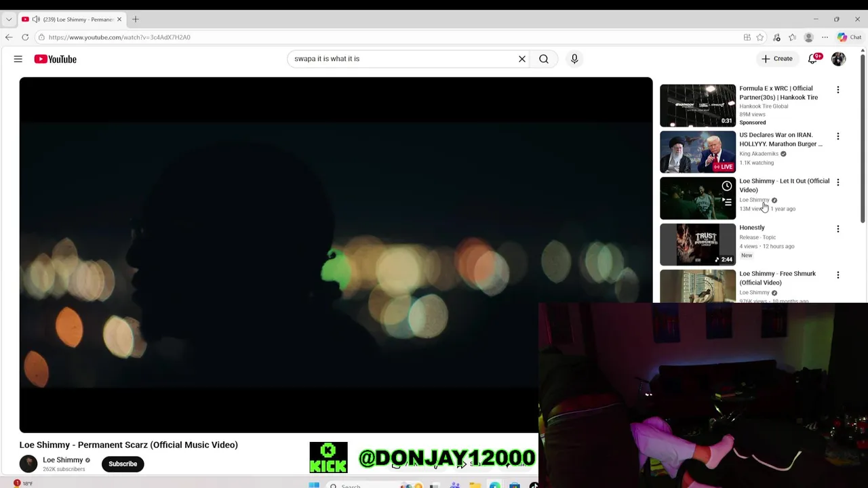The height and width of the screenshot is (488, 868).
Task: Select the Loe Shimmy - Permanent tab
Action: pyautogui.click(x=71, y=19)
